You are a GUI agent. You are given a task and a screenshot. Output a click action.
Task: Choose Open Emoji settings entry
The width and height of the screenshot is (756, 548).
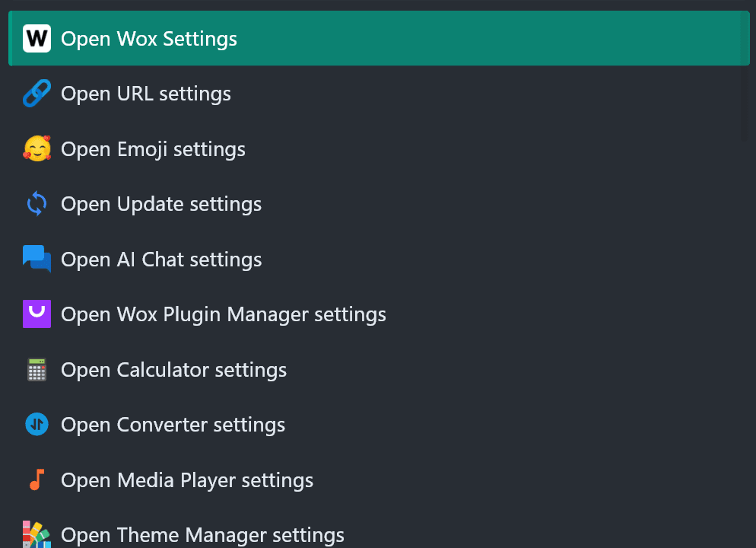tap(379, 148)
